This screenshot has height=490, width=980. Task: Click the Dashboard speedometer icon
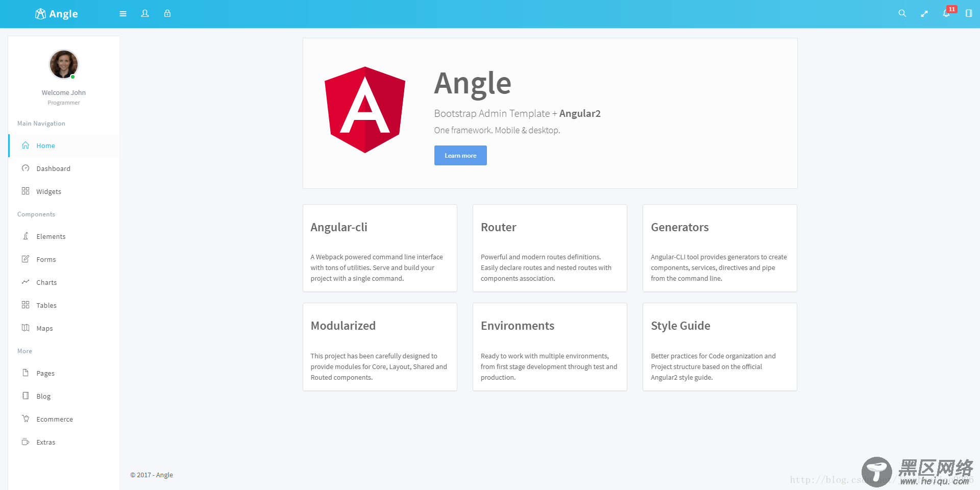point(26,168)
